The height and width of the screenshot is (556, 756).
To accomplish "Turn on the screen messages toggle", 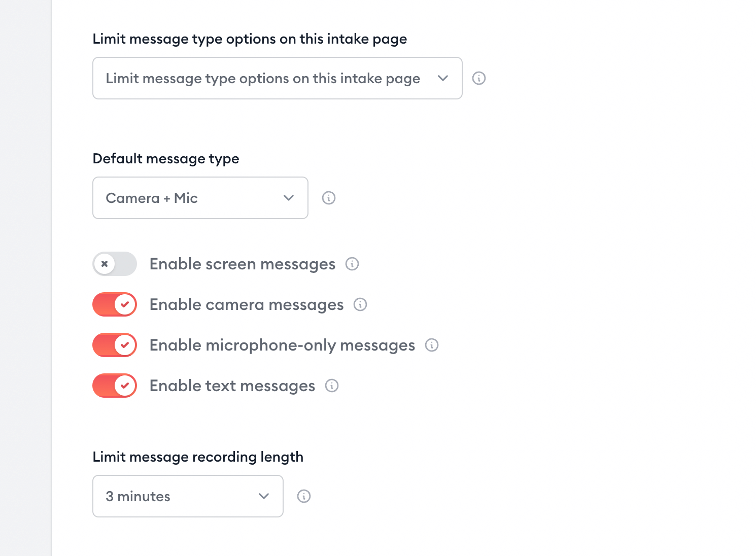I will pyautogui.click(x=115, y=264).
